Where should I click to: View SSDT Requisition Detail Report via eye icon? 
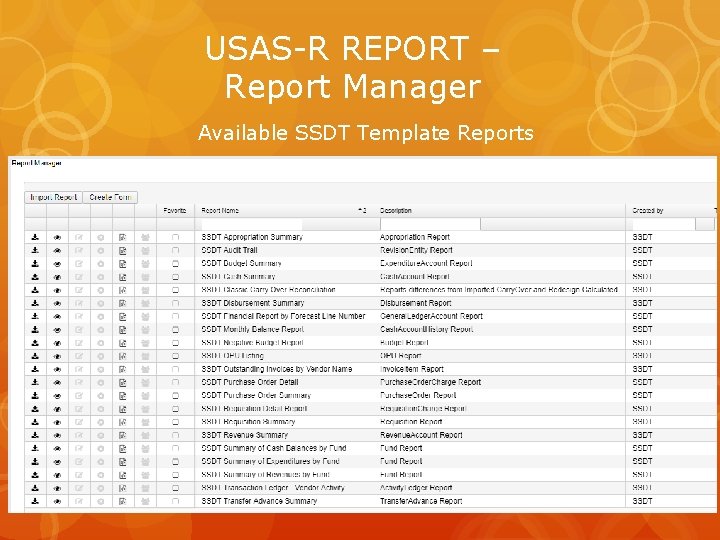(x=57, y=409)
